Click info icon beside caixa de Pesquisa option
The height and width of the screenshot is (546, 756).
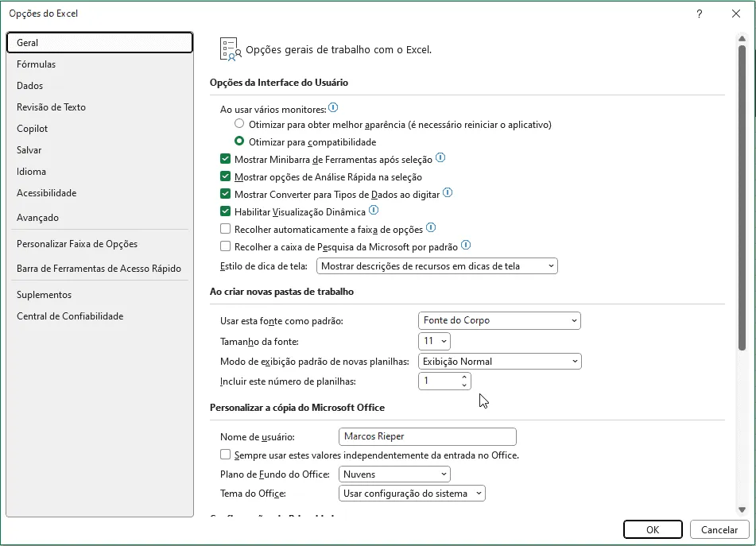pyautogui.click(x=466, y=245)
